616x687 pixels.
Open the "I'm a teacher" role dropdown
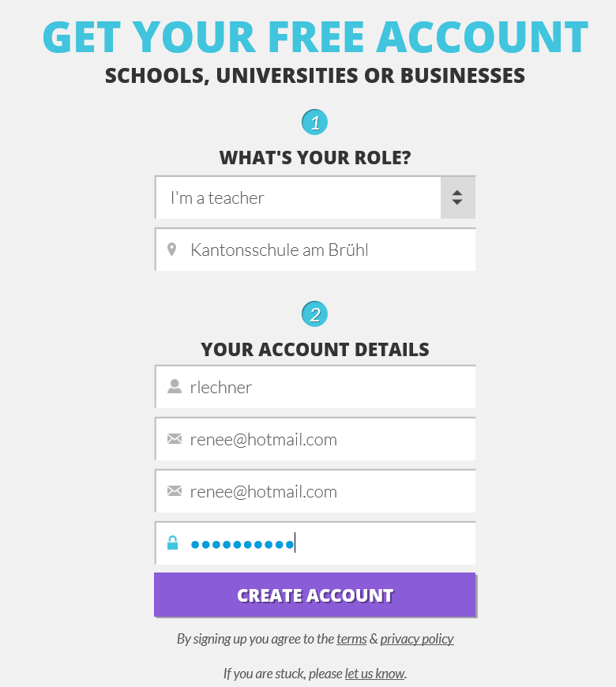(299, 197)
